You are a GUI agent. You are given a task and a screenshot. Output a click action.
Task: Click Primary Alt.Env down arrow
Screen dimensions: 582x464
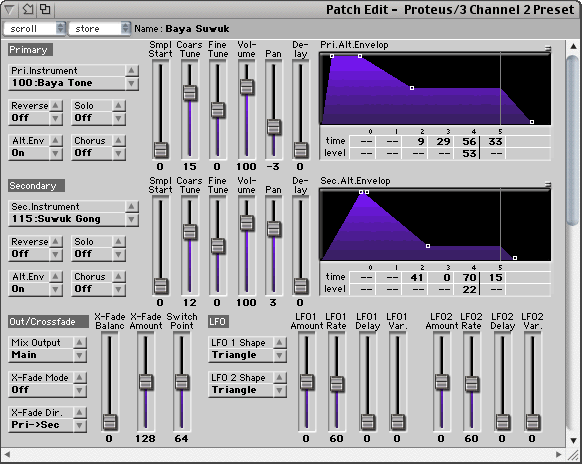[x=55, y=153]
